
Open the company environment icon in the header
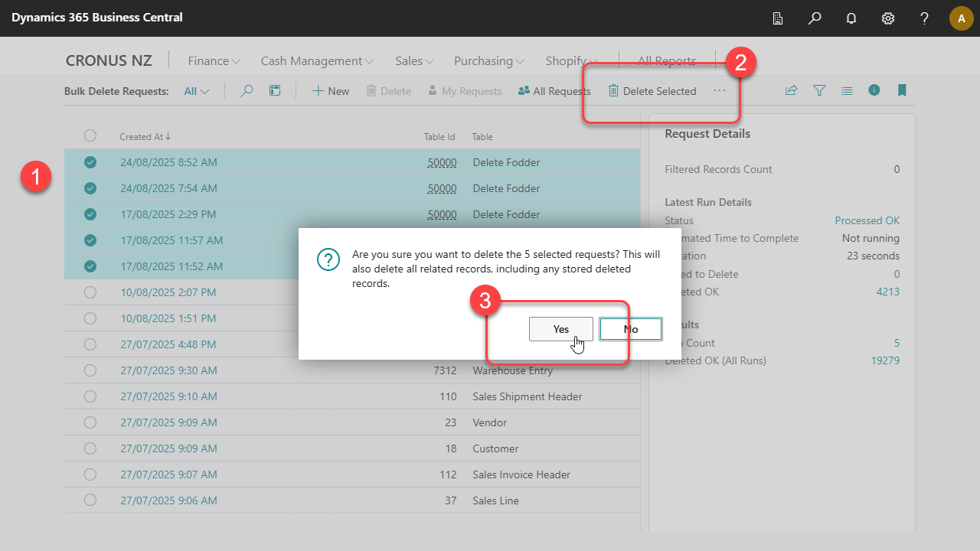pos(777,18)
